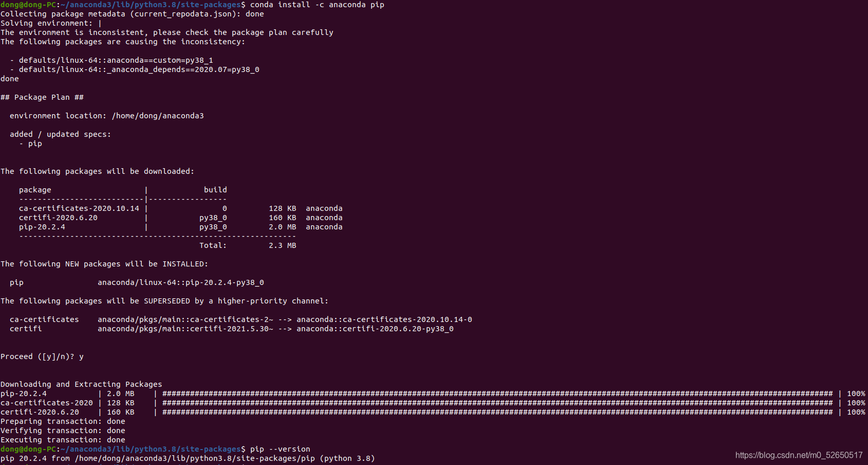This screenshot has height=465, width=868.
Task: Select 'pip-20.2.4' package table row name
Action: coord(42,227)
